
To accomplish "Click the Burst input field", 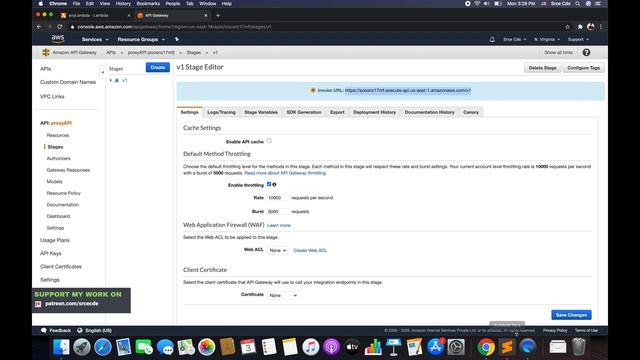I will tap(278, 211).
